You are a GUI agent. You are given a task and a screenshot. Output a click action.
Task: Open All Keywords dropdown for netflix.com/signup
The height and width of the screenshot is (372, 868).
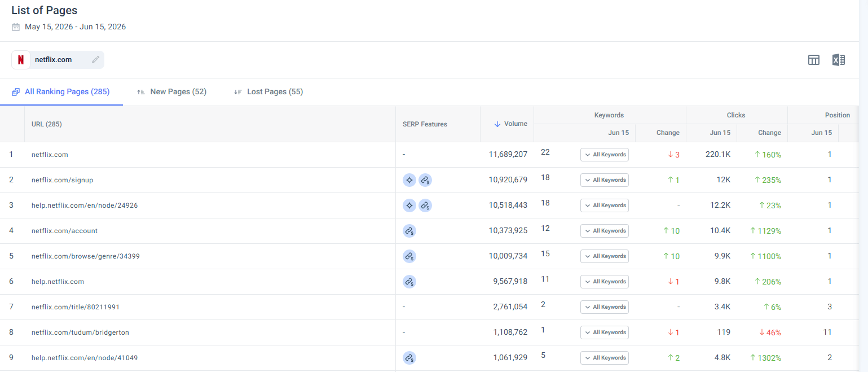605,180
